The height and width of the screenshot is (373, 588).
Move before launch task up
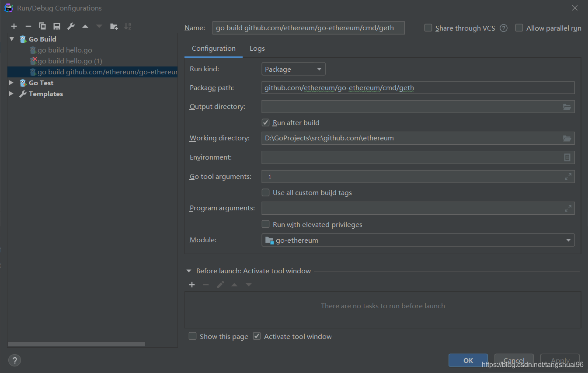click(x=234, y=285)
